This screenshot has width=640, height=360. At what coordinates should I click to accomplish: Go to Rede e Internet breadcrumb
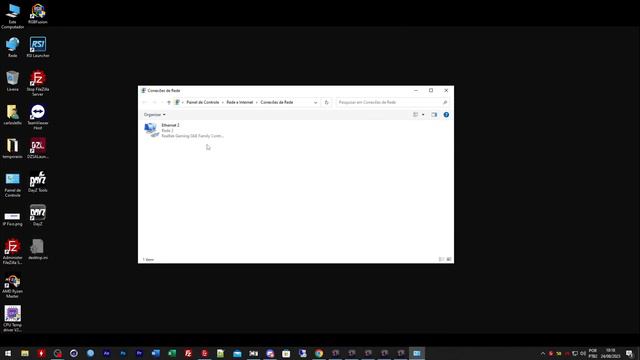[x=240, y=102]
